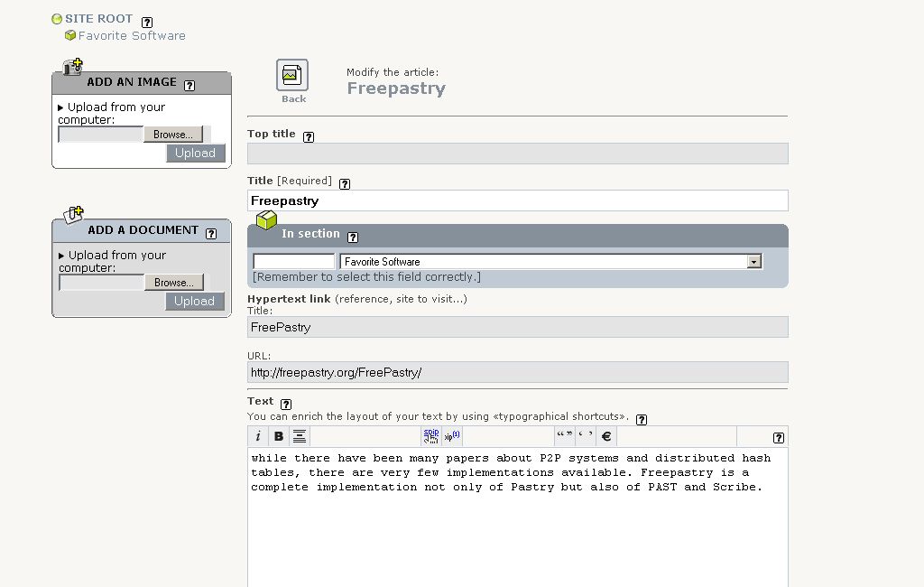Click the 'Modify the article:' label
The width and height of the screenshot is (924, 587).
(393, 72)
